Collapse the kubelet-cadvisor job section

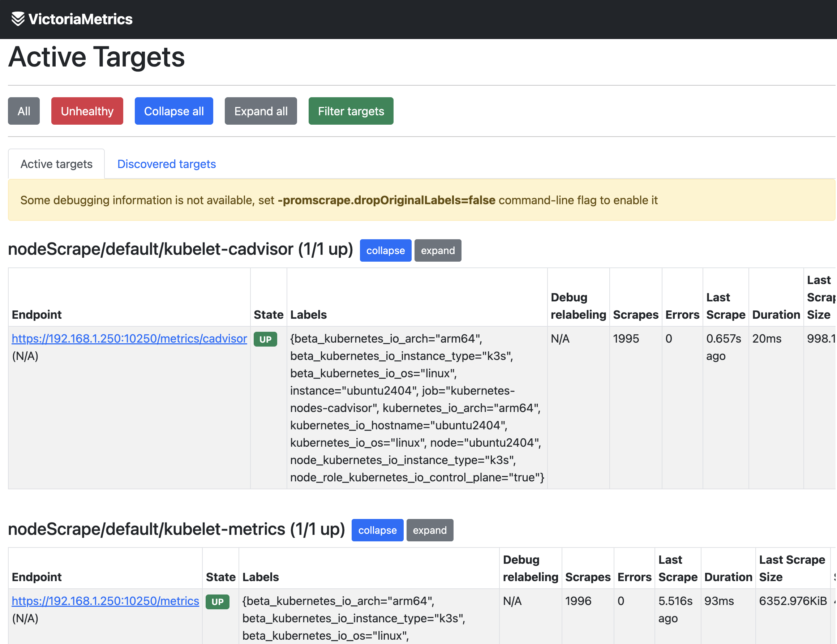point(385,251)
